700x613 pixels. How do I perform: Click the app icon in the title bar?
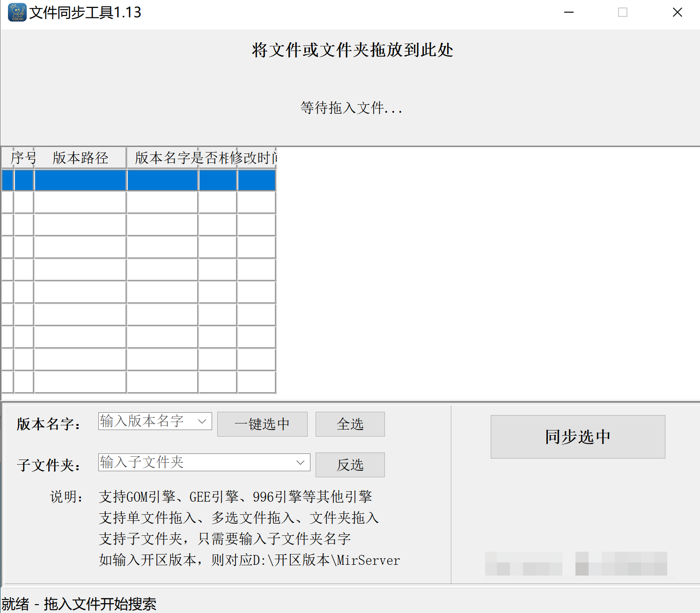click(x=17, y=12)
